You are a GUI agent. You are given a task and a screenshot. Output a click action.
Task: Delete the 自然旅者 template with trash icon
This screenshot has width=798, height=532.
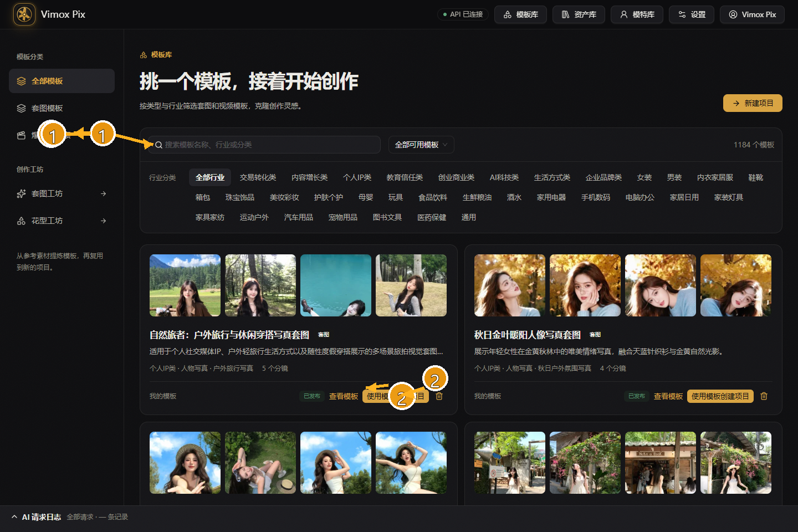(x=439, y=396)
